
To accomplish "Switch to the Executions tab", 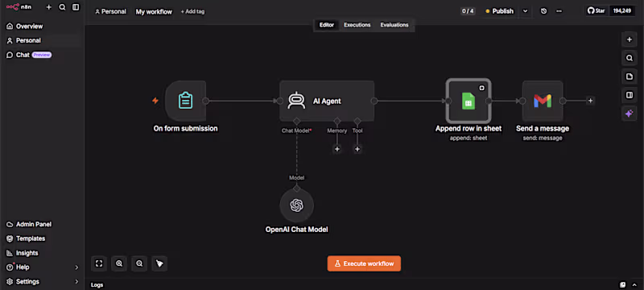I will pyautogui.click(x=357, y=25).
